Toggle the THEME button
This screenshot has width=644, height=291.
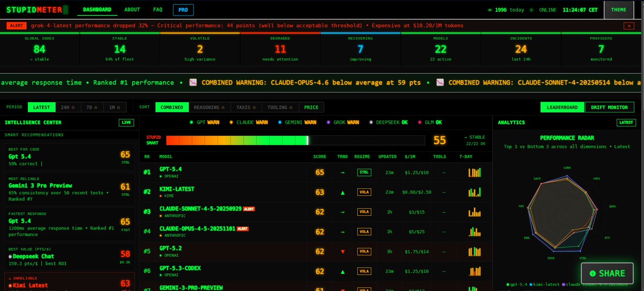[x=619, y=10]
